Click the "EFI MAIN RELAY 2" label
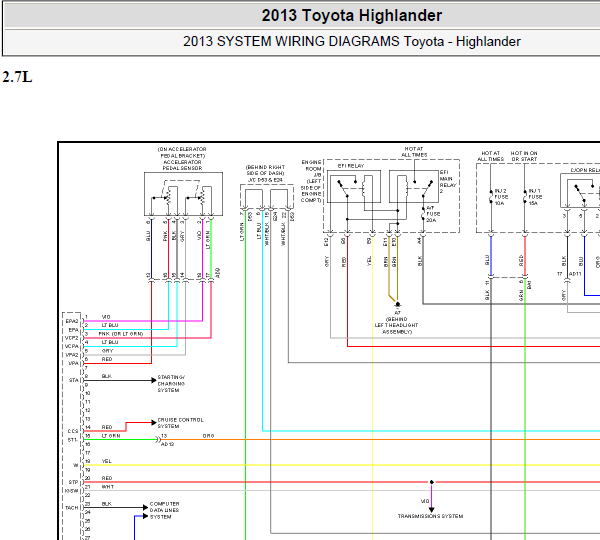This screenshot has height=540, width=600. [x=448, y=181]
